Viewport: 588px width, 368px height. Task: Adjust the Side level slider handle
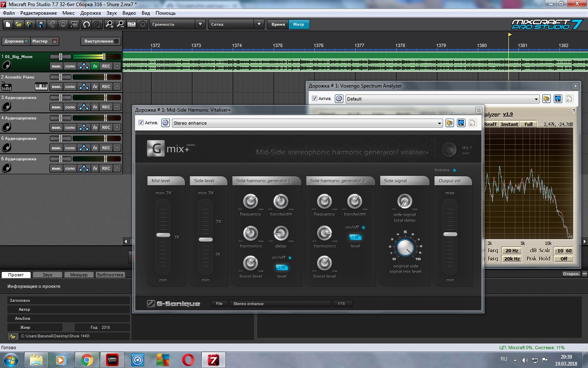(205, 240)
